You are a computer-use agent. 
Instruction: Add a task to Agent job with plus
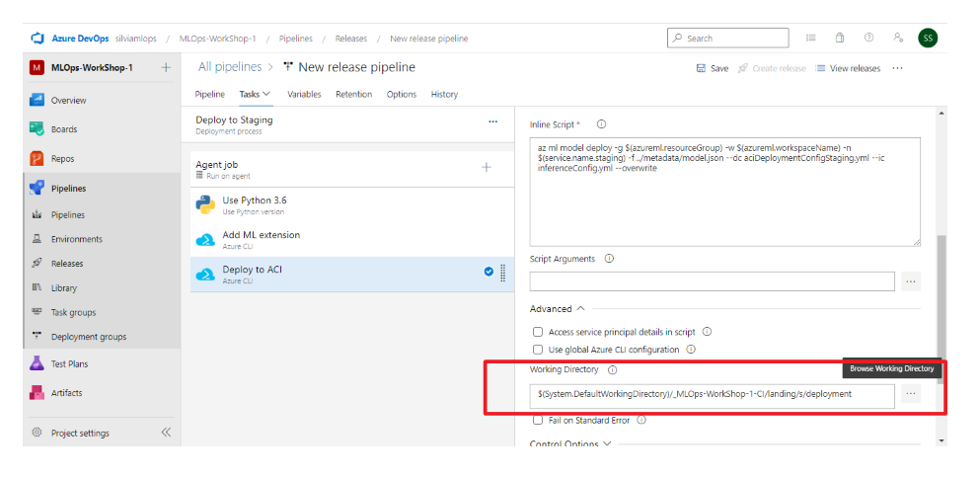click(487, 167)
